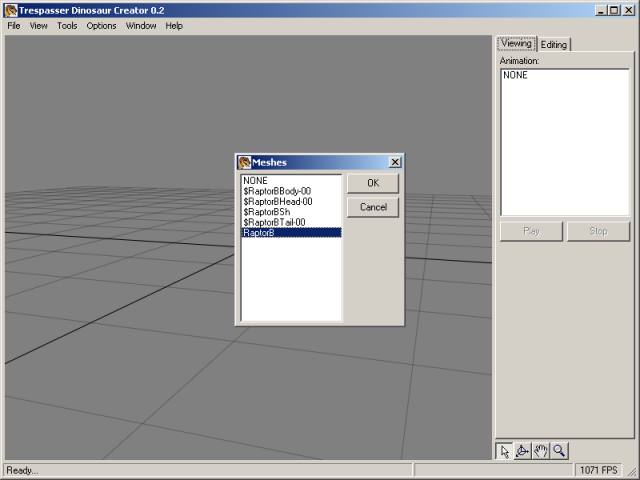The height and width of the screenshot is (480, 640).
Task: Close the Meshes dialog
Action: [395, 162]
